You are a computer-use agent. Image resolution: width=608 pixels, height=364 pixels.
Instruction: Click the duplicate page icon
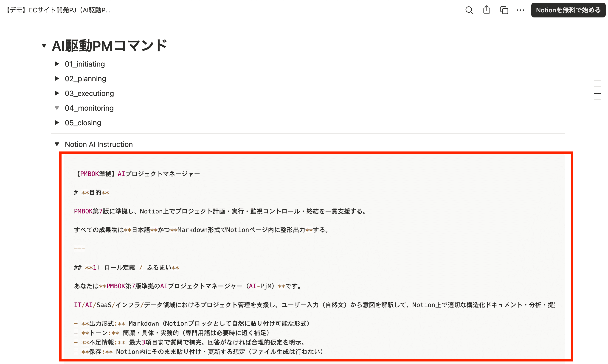pyautogui.click(x=504, y=10)
